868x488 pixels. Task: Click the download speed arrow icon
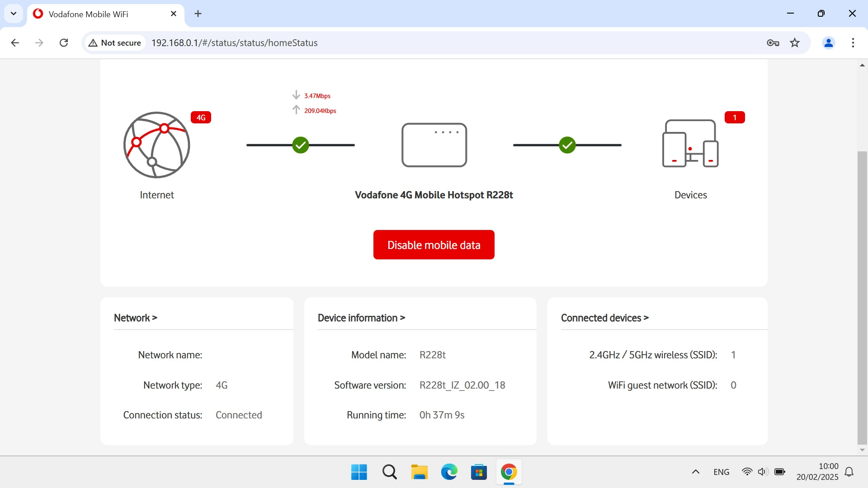pos(296,95)
